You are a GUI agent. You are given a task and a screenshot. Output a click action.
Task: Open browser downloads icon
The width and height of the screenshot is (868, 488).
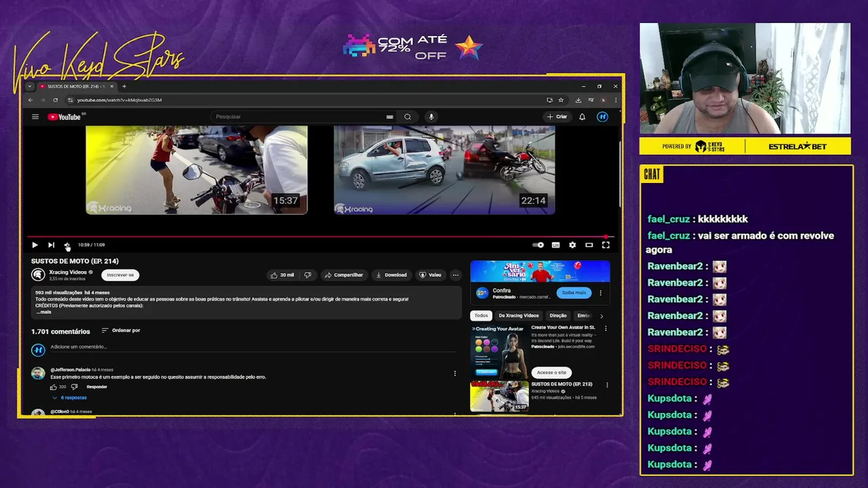(x=578, y=100)
